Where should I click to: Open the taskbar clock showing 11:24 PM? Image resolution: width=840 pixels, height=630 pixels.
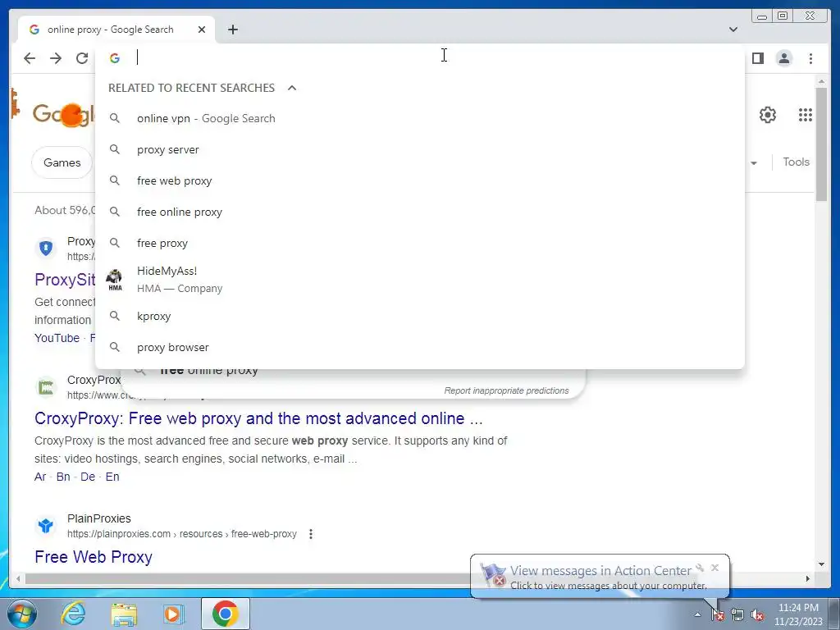pyautogui.click(x=797, y=614)
